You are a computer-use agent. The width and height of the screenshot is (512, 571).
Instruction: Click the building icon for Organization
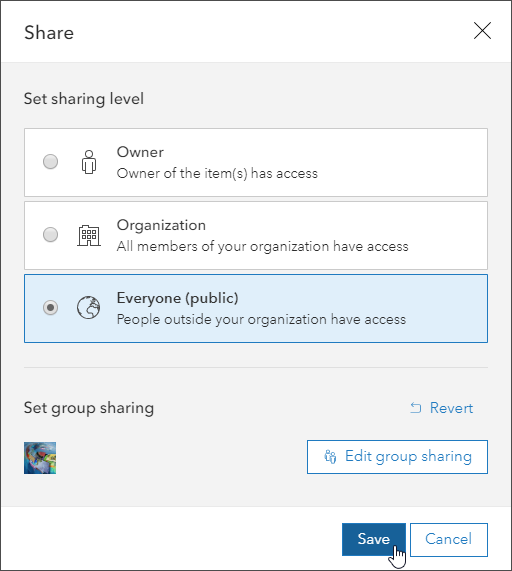coord(89,235)
